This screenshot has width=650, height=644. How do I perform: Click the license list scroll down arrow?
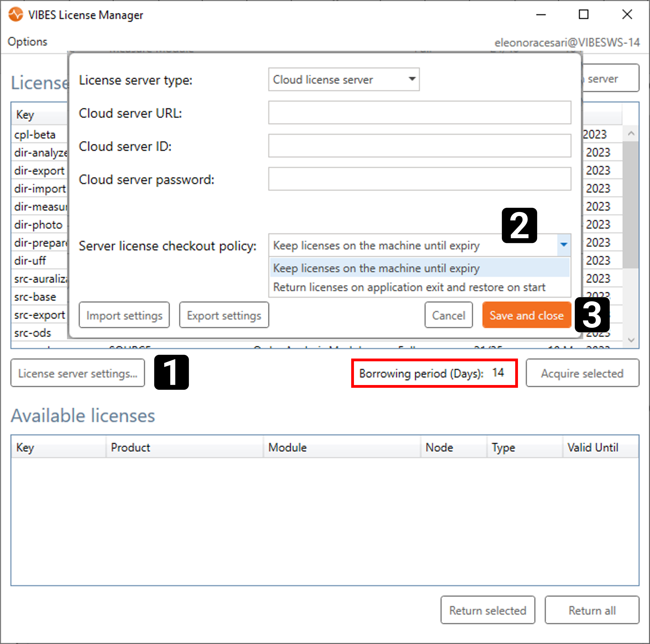pyautogui.click(x=631, y=340)
